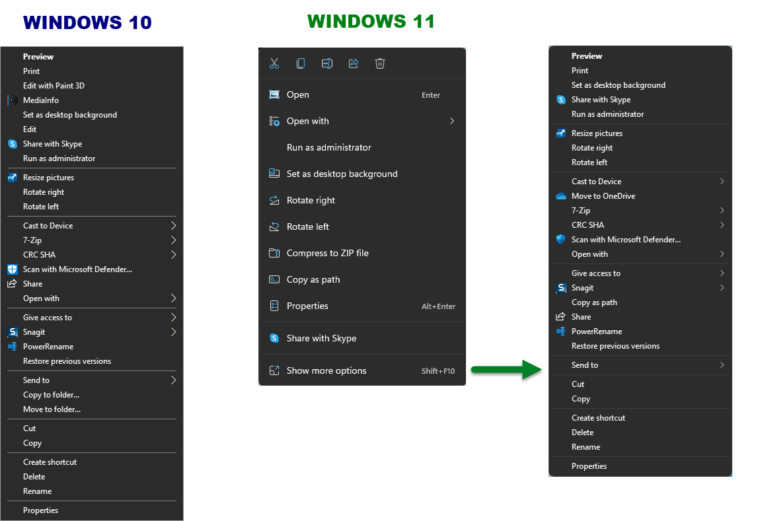Click the Compress to ZIP file icon
768x521 pixels.
click(274, 253)
